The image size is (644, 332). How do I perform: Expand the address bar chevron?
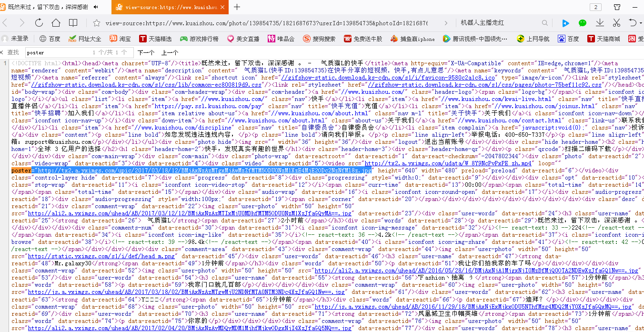pyautogui.click(x=446, y=23)
